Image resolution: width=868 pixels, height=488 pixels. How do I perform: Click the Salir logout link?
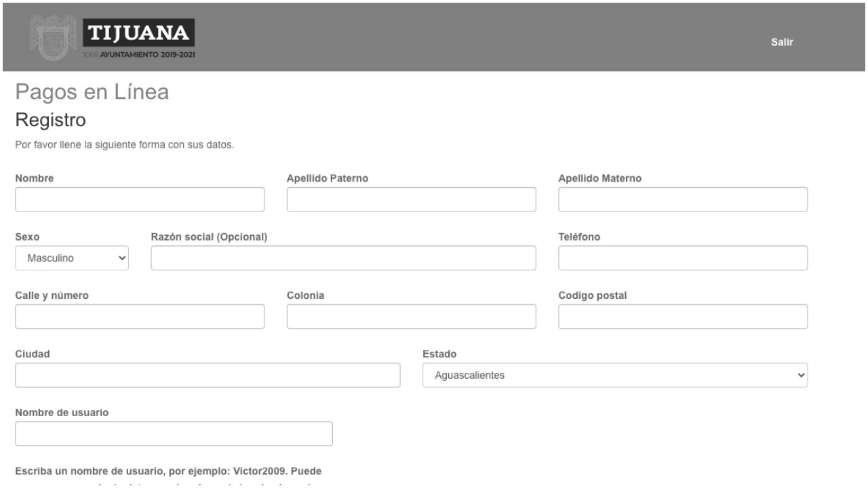[x=782, y=42]
